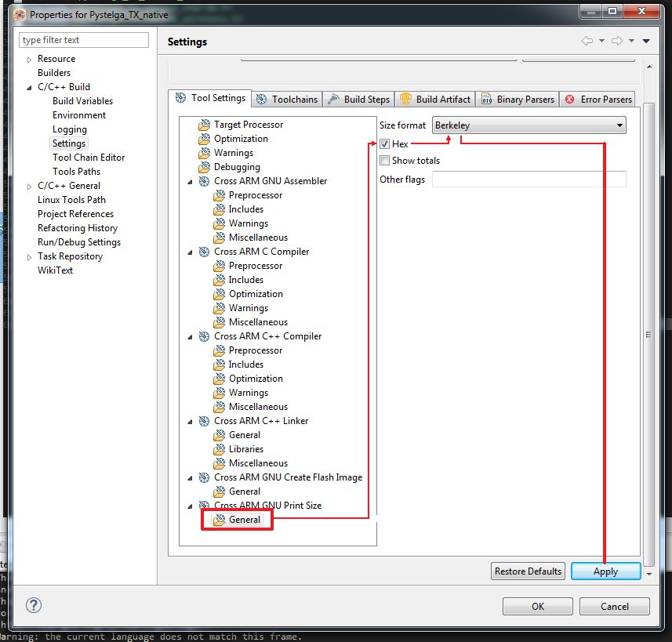This screenshot has width=672, height=642.
Task: Select Environment in the left tree
Action: [79, 115]
